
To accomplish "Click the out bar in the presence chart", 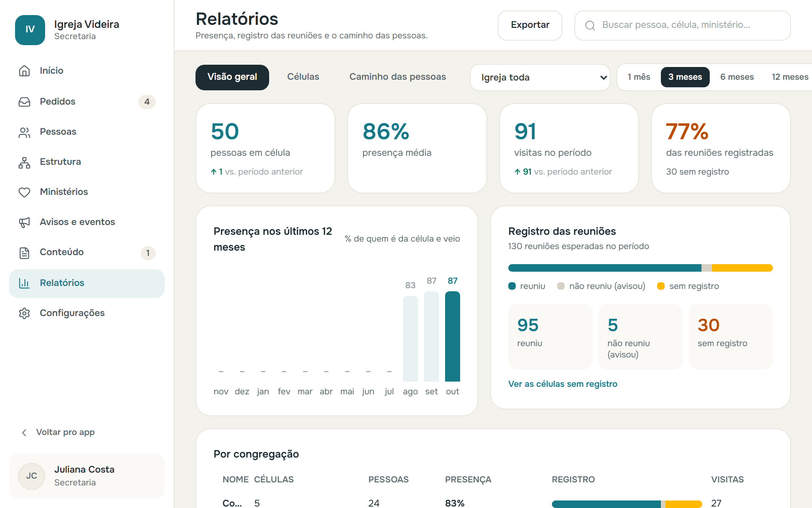I will [453, 336].
